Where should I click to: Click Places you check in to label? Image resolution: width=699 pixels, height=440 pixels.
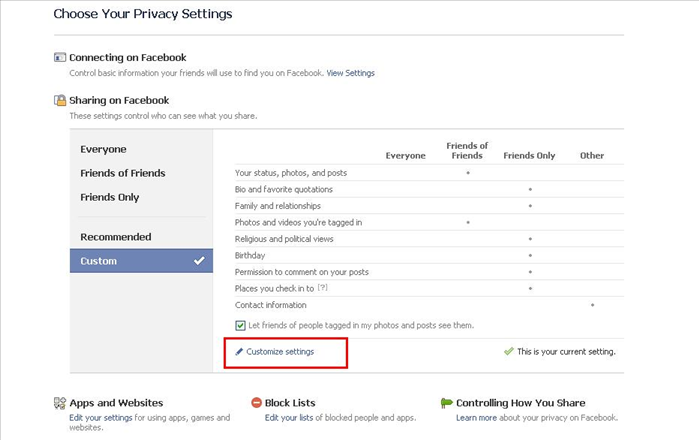[x=275, y=288]
